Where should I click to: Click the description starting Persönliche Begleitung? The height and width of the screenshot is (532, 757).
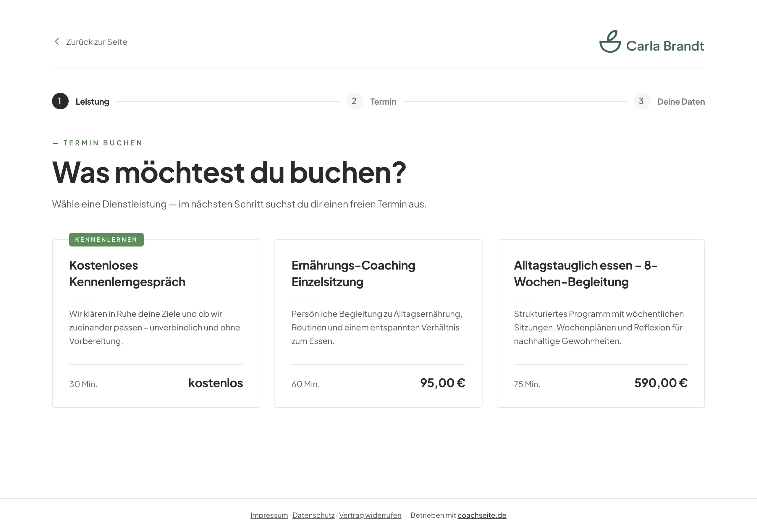[x=377, y=327]
